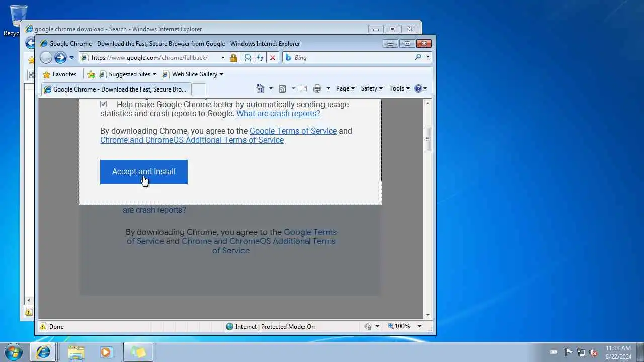Open the Page menu
644x362 pixels.
point(345,88)
